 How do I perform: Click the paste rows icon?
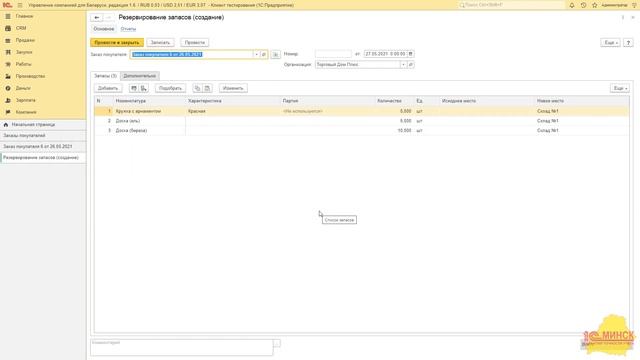(x=207, y=88)
